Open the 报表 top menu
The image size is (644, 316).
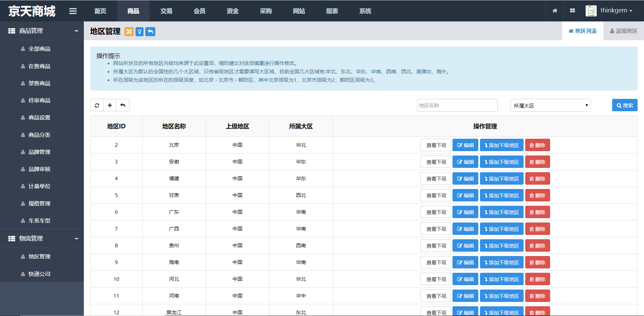click(x=332, y=11)
